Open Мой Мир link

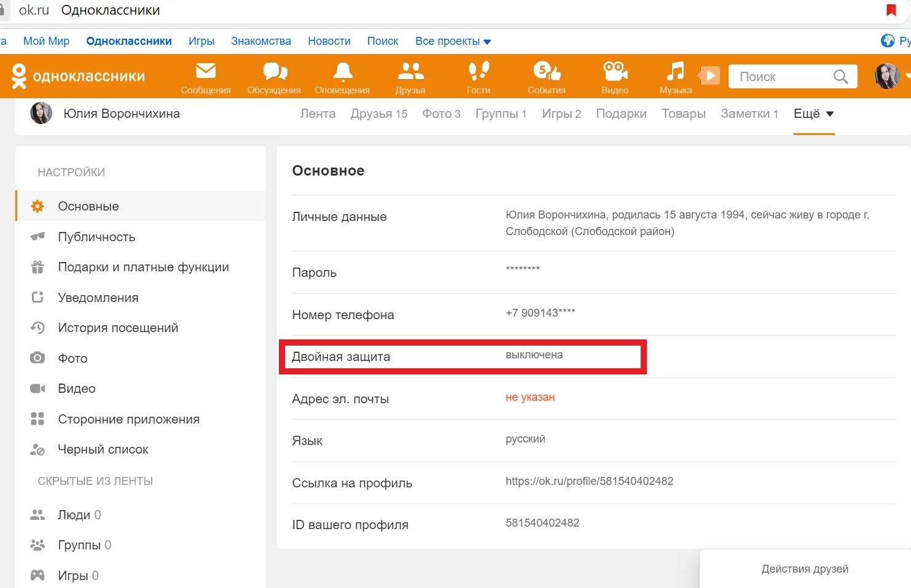pos(46,41)
